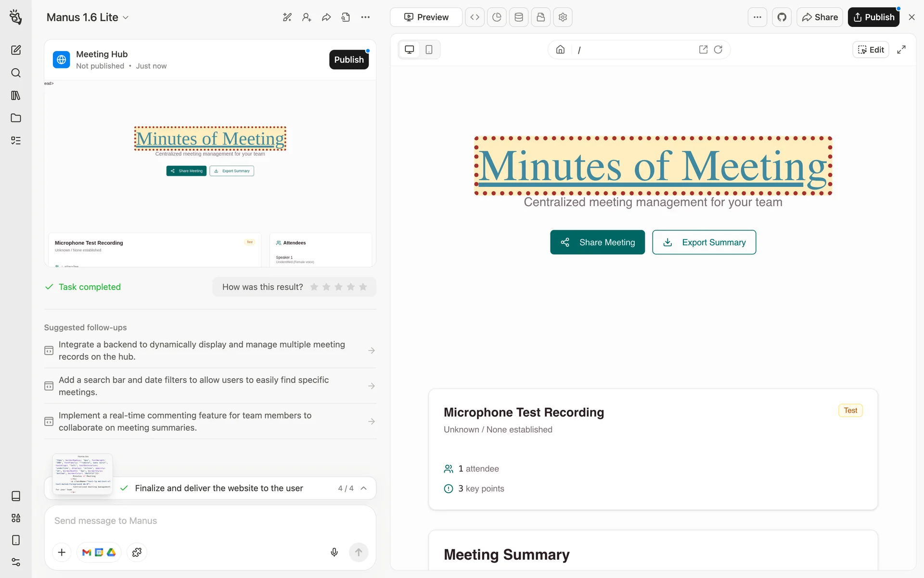This screenshot has width=924, height=578.
Task: Click the Export Summary button
Action: 704,242
